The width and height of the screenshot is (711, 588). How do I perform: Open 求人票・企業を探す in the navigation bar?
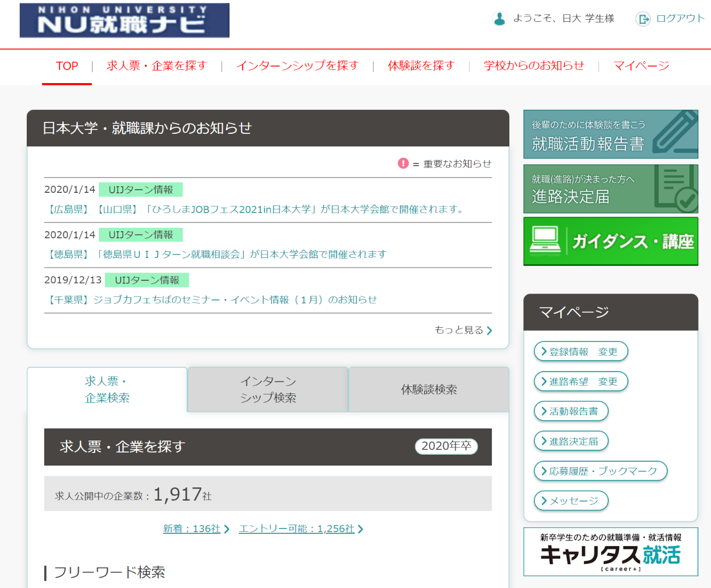[x=157, y=66]
